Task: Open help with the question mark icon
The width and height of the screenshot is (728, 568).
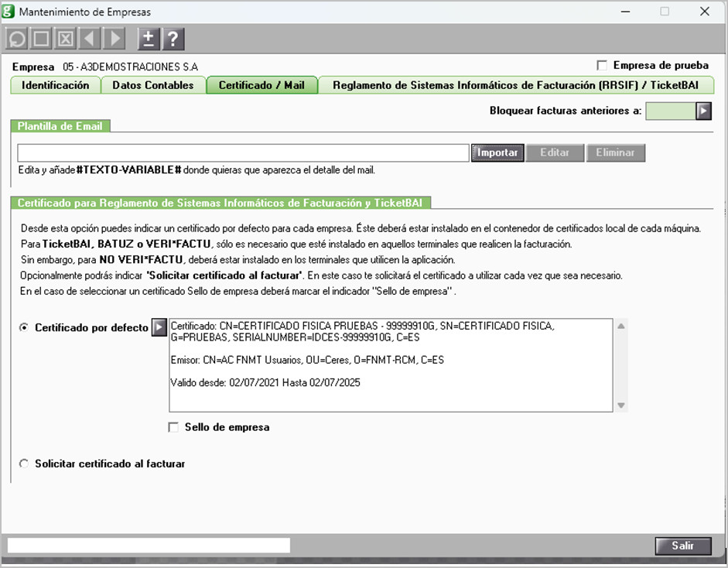Action: click(173, 39)
